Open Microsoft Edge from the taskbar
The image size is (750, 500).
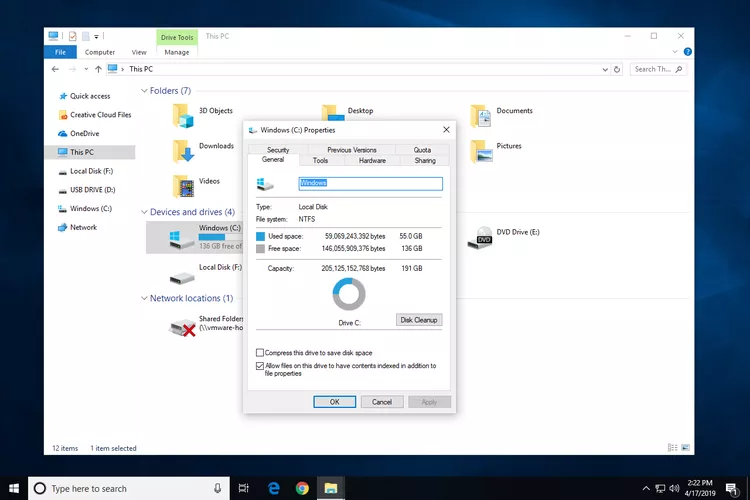(x=274, y=488)
